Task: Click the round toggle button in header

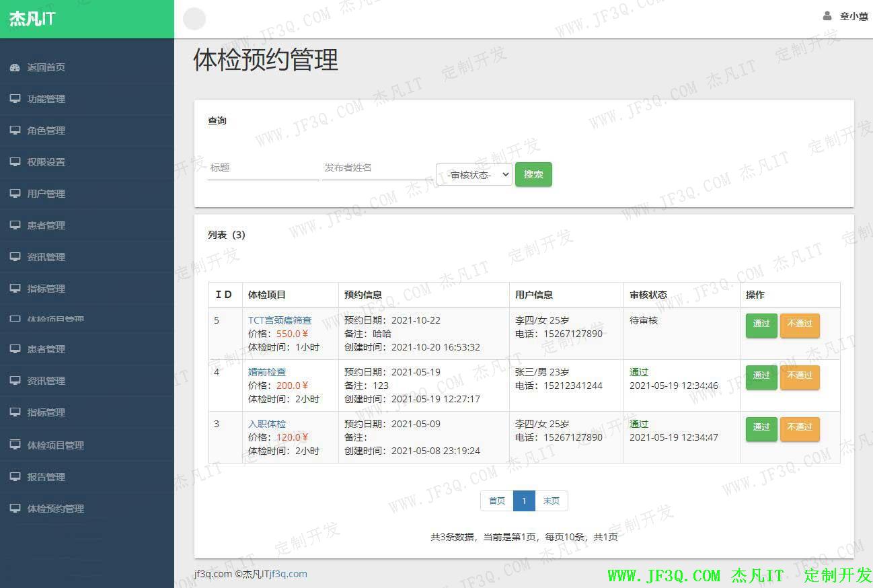Action: pos(194,19)
